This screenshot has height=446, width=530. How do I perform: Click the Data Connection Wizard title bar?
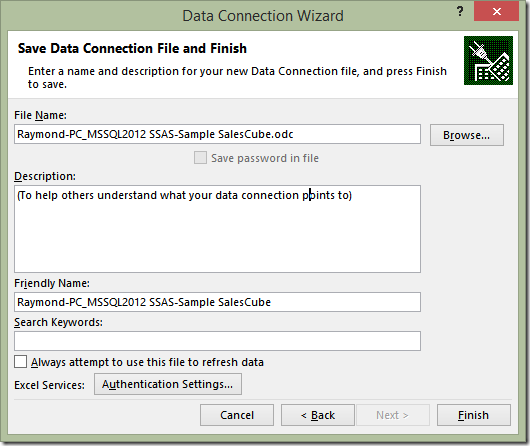pyautogui.click(x=263, y=16)
